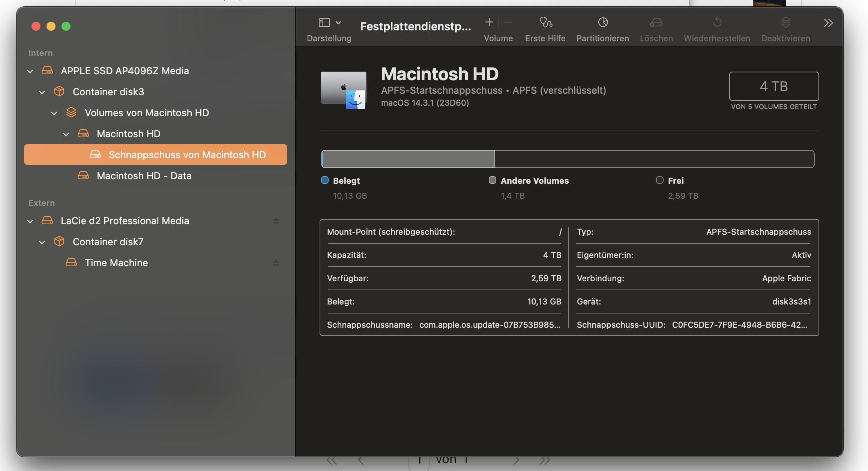Collapse the Container disk7 chevron
Viewport: 868px width, 471px height.
pyautogui.click(x=42, y=242)
